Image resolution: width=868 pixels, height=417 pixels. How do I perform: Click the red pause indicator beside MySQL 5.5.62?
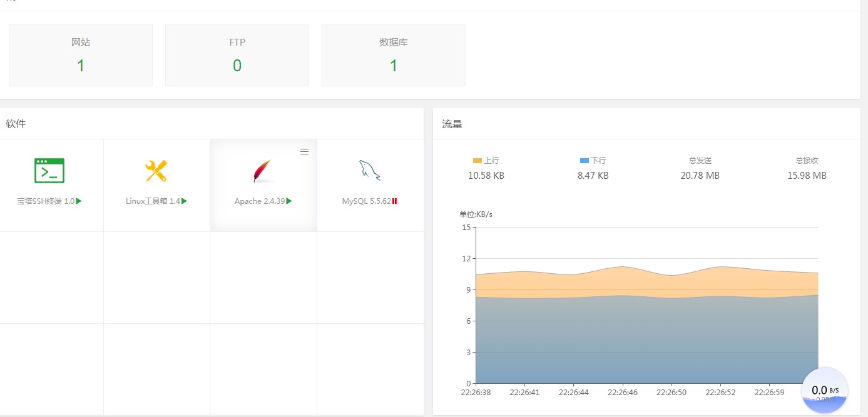click(395, 201)
